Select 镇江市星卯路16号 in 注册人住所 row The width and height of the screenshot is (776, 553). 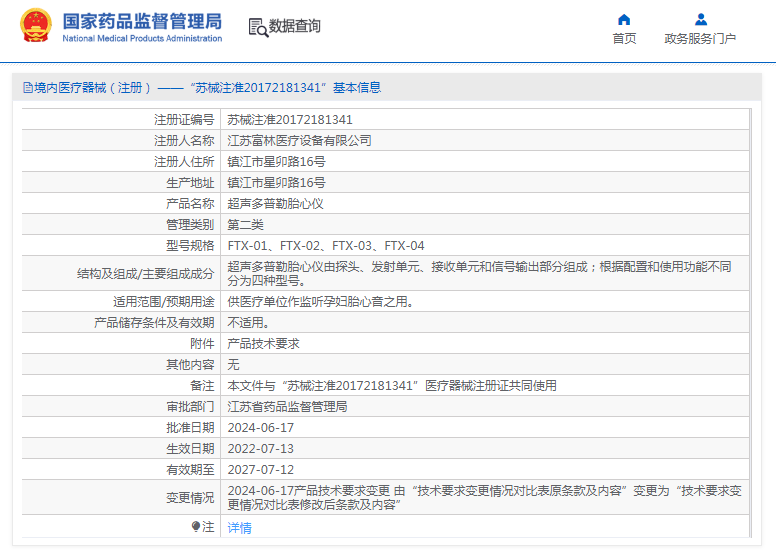[277, 162]
